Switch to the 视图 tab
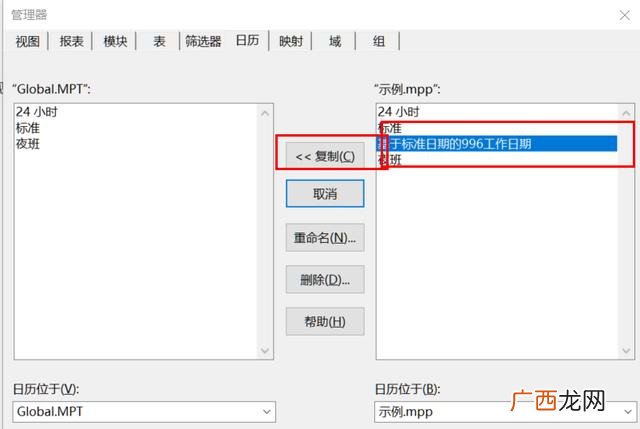The width and height of the screenshot is (640, 429). tap(28, 41)
